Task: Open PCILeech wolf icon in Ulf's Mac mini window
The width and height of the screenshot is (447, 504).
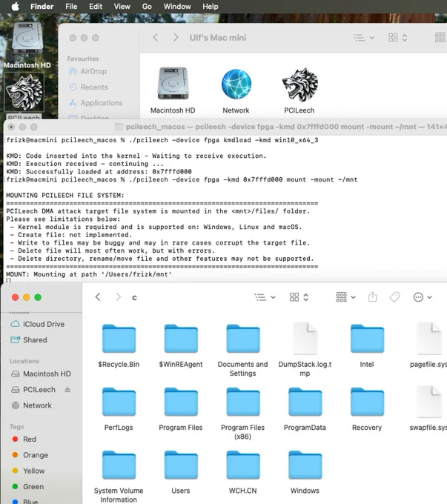Action: coord(299,90)
